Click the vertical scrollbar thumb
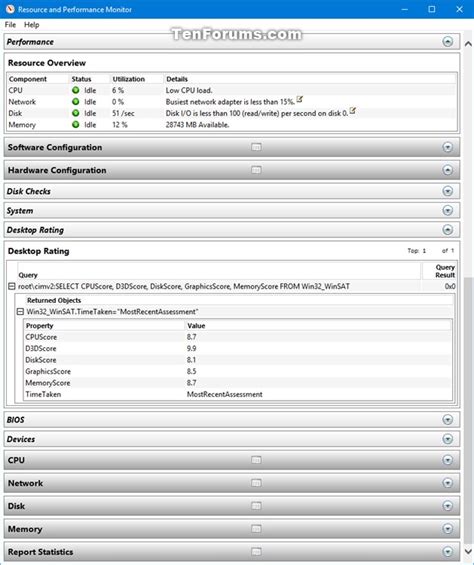Viewport: 474px width, 565px height. pos(468,411)
